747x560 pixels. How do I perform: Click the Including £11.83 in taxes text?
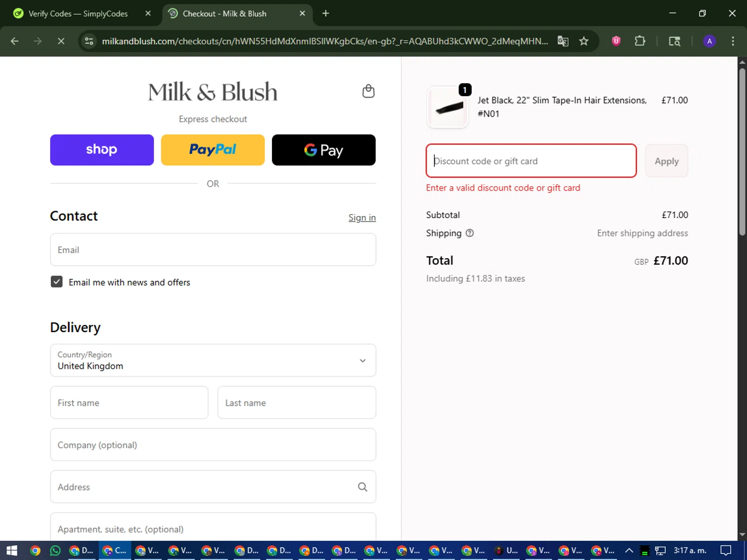point(476,278)
